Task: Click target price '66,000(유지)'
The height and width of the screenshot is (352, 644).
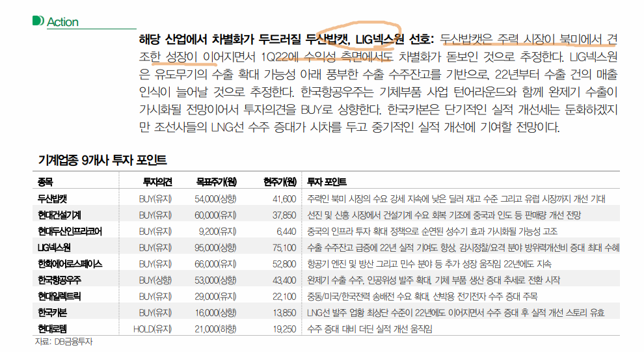Action: tap(215, 264)
